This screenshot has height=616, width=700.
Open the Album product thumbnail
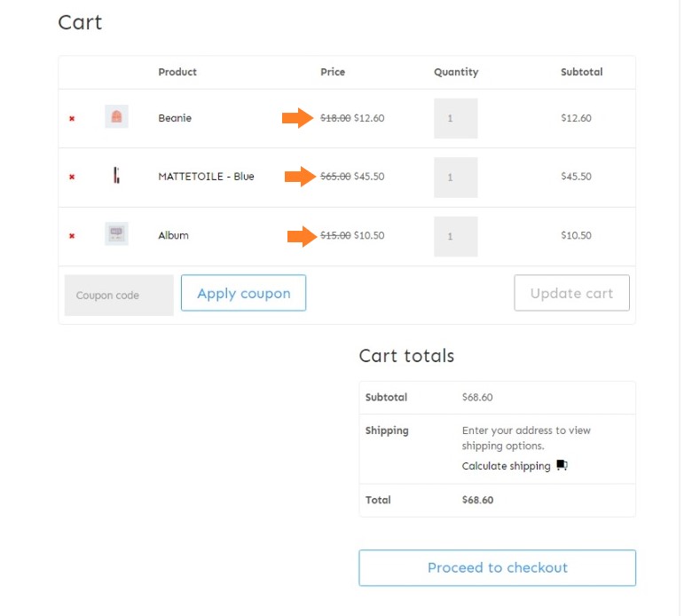[x=116, y=233]
